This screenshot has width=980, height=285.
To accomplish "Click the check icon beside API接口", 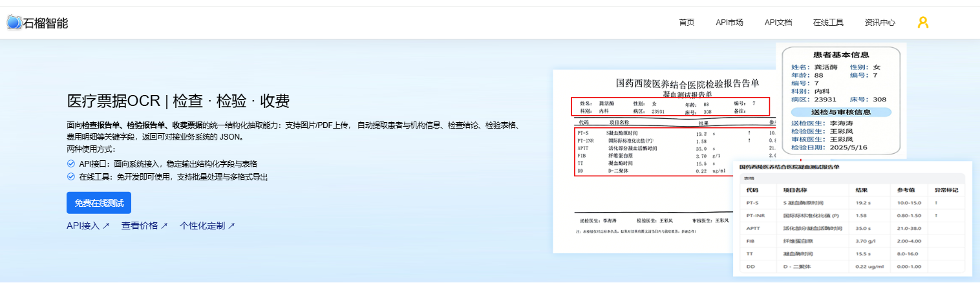I will pyautogui.click(x=71, y=164).
